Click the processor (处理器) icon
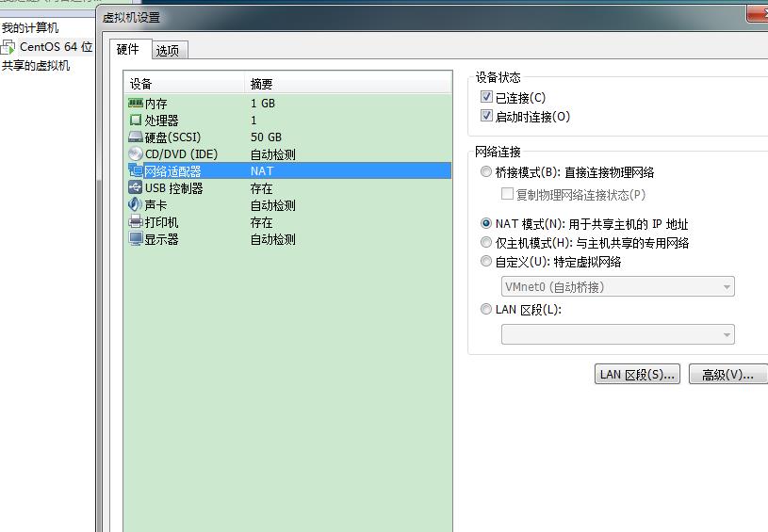Viewport: 768px width, 532px height. (x=135, y=120)
